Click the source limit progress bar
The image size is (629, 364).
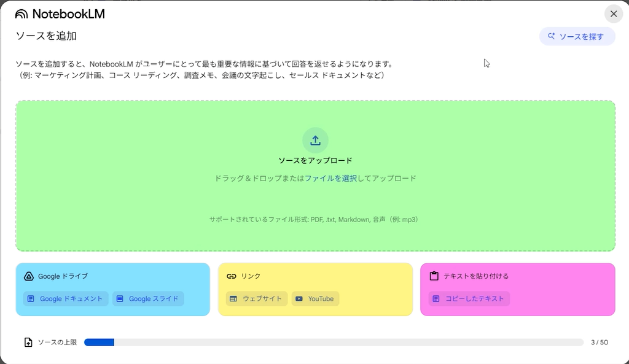click(334, 343)
